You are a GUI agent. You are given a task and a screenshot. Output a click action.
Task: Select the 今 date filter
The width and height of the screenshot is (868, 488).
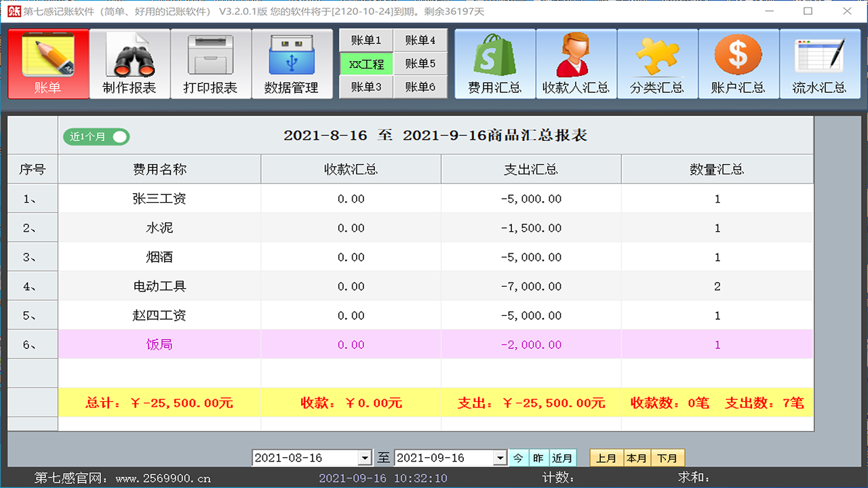pos(518,457)
